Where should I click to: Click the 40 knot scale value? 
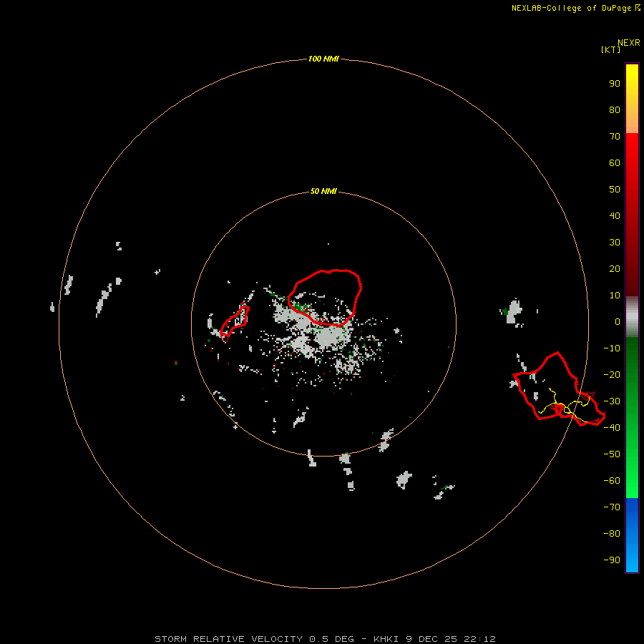pyautogui.click(x=615, y=215)
